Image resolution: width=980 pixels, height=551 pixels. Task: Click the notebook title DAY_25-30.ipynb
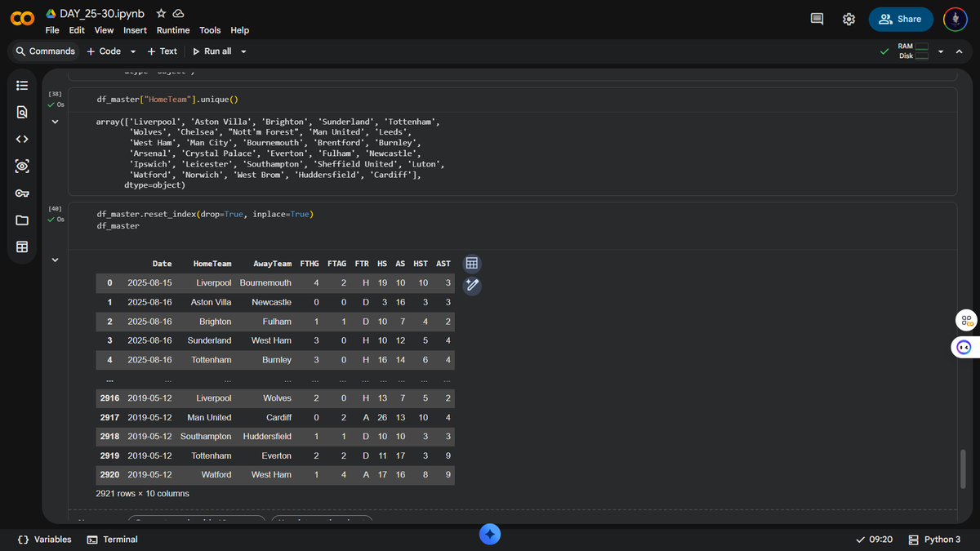(102, 14)
